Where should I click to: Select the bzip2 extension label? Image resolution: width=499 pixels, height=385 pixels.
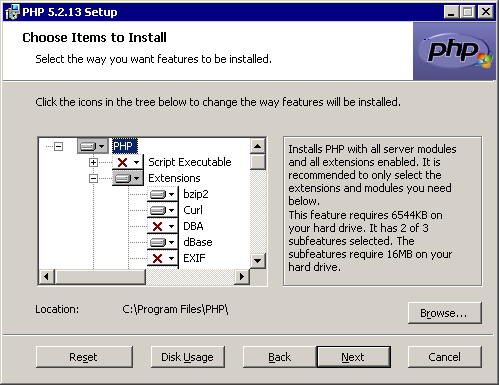(196, 194)
